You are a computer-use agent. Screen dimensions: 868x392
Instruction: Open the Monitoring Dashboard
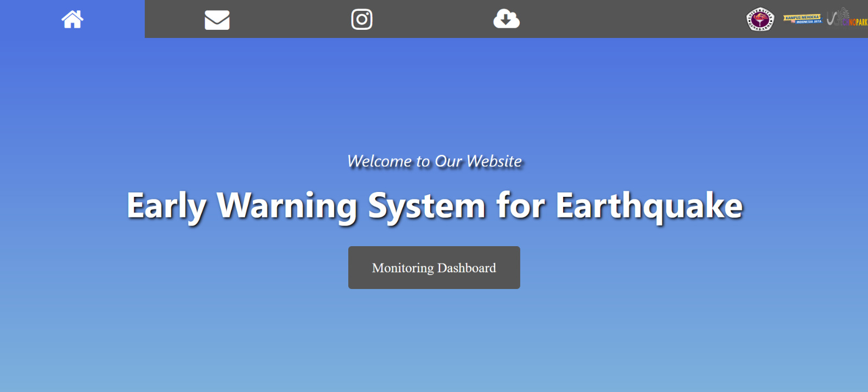(434, 268)
